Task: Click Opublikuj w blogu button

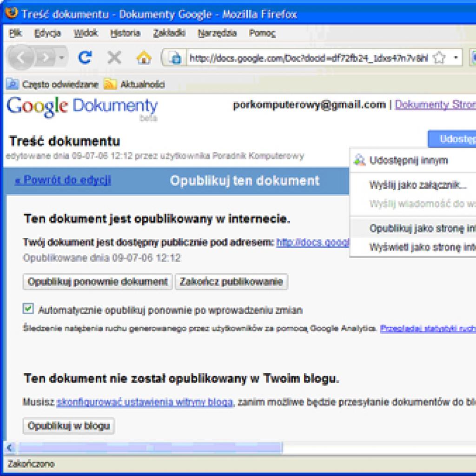Action: [x=69, y=426]
